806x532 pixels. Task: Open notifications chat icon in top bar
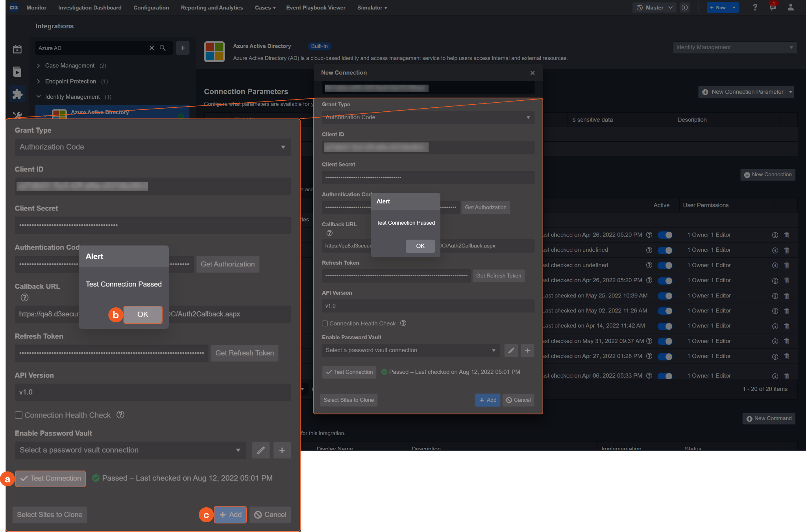tap(773, 7)
